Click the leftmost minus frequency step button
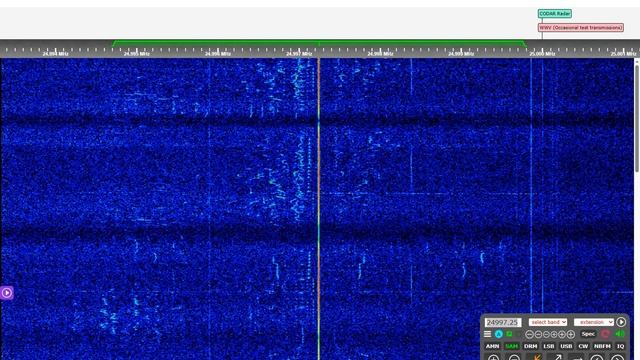Image resolution: width=640 pixels, height=360 pixels. [529, 334]
